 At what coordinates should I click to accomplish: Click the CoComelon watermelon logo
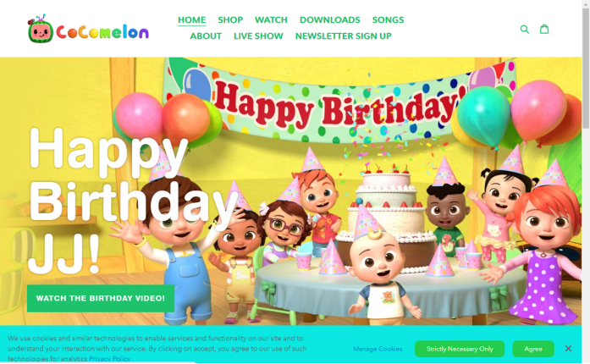[x=41, y=29]
